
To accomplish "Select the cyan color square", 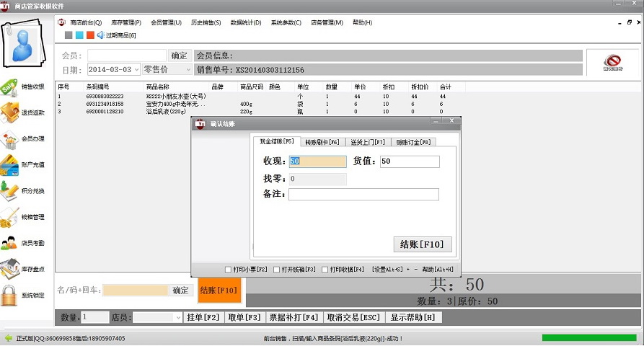I will [x=79, y=35].
